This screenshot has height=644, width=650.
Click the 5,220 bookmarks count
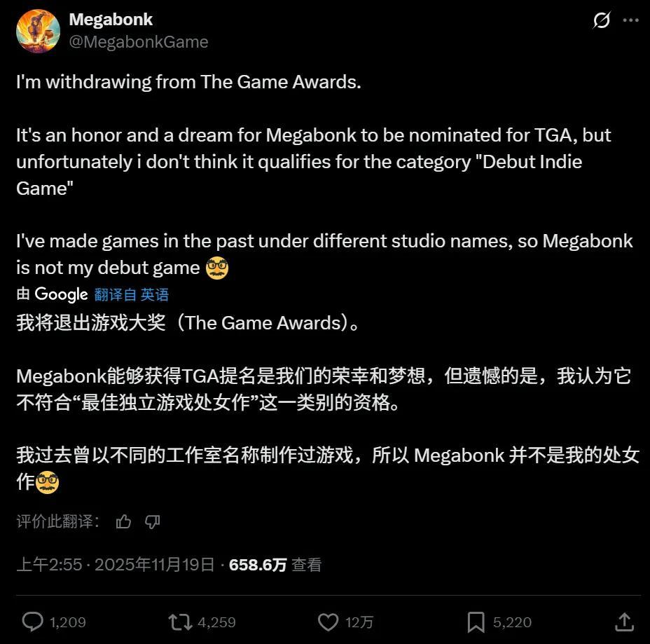512,622
